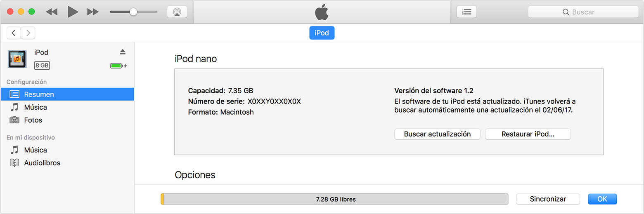This screenshot has height=214, width=644.
Task: Open the Up Next list icon
Action: tap(466, 12)
